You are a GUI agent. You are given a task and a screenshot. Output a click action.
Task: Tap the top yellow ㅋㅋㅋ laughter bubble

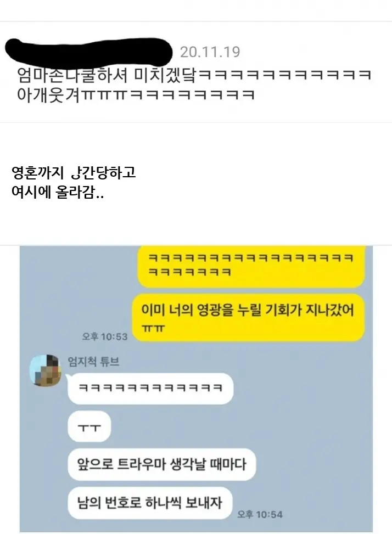pyautogui.click(x=251, y=266)
